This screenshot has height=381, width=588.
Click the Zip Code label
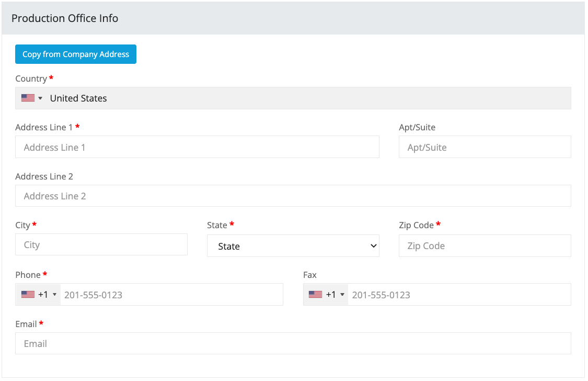pyautogui.click(x=416, y=225)
